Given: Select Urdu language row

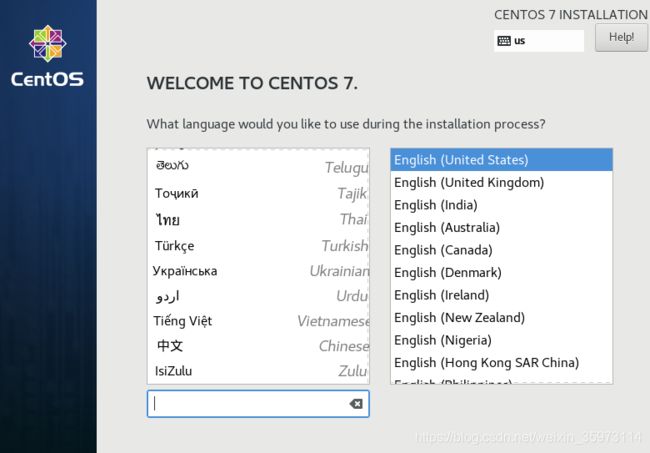Looking at the screenshot, I should [x=258, y=296].
